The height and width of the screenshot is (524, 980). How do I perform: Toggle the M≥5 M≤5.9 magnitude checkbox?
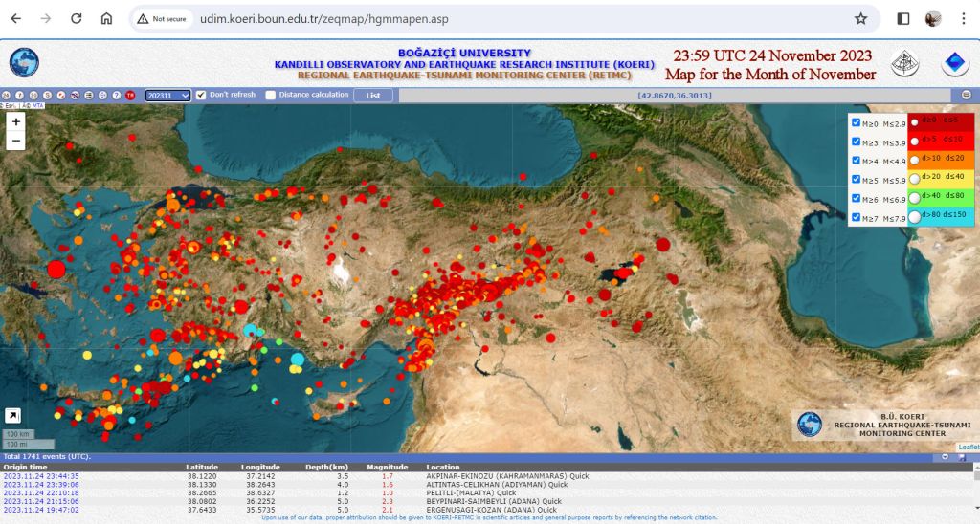pos(857,180)
